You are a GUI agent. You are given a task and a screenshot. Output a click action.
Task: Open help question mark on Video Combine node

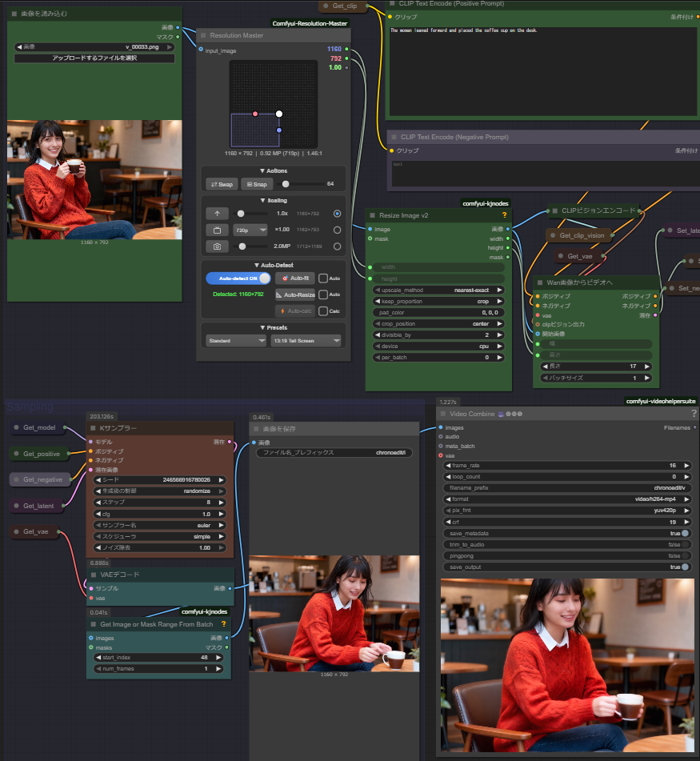point(694,414)
